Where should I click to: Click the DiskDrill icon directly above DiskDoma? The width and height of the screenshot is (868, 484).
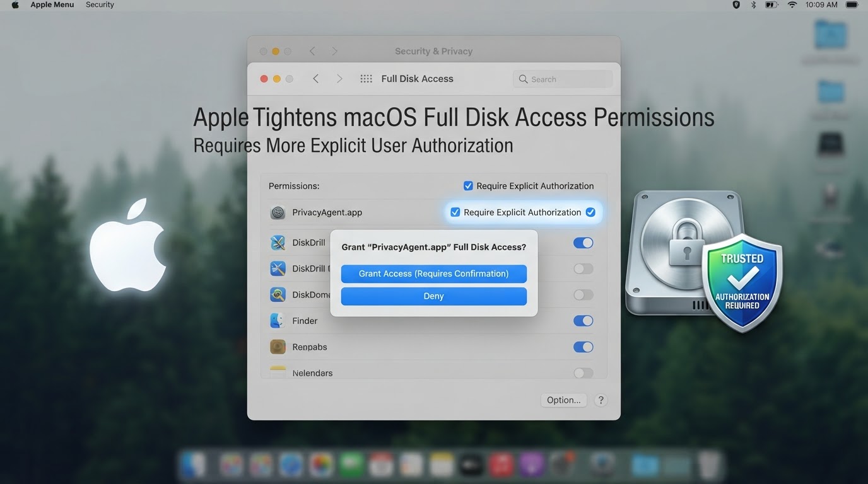[278, 268]
